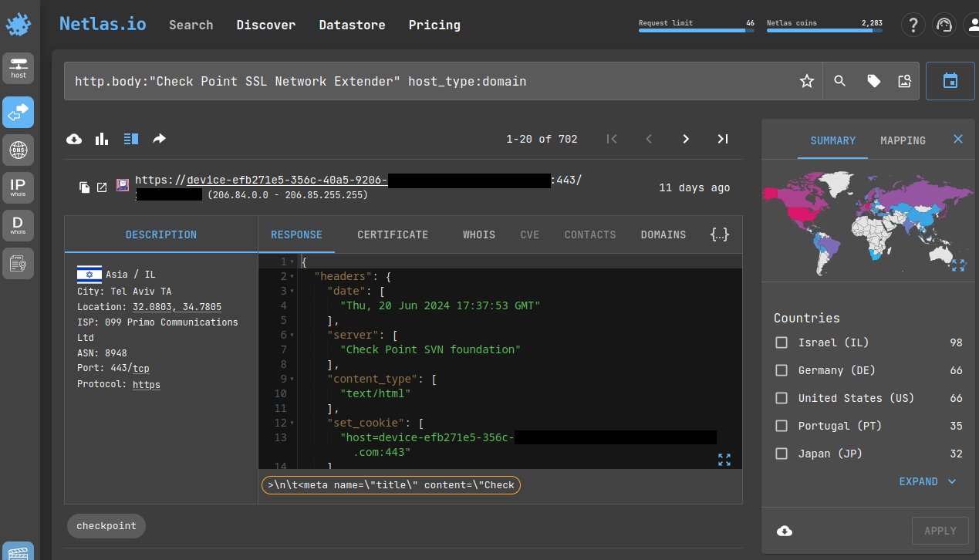Open the support headset icon
Image resolution: width=979 pixels, height=560 pixels.
(944, 25)
